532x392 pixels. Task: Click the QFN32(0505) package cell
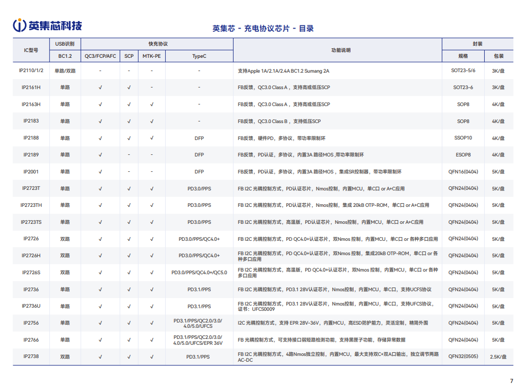click(463, 356)
